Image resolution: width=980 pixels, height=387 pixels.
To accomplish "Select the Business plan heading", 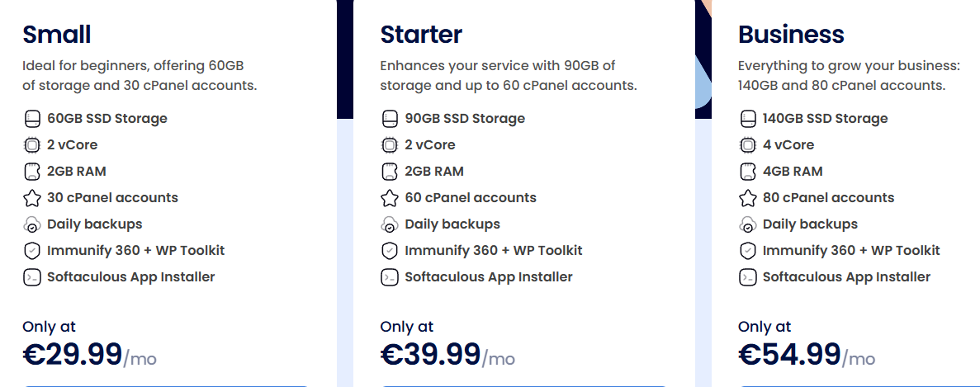I will (791, 35).
